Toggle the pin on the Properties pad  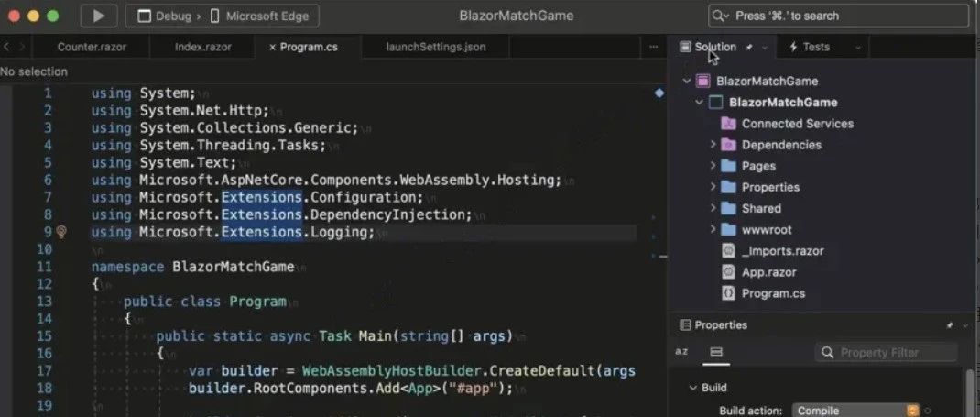click(950, 325)
